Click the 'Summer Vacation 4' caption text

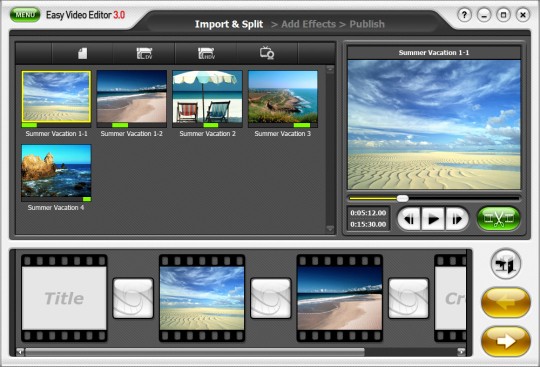(x=56, y=208)
